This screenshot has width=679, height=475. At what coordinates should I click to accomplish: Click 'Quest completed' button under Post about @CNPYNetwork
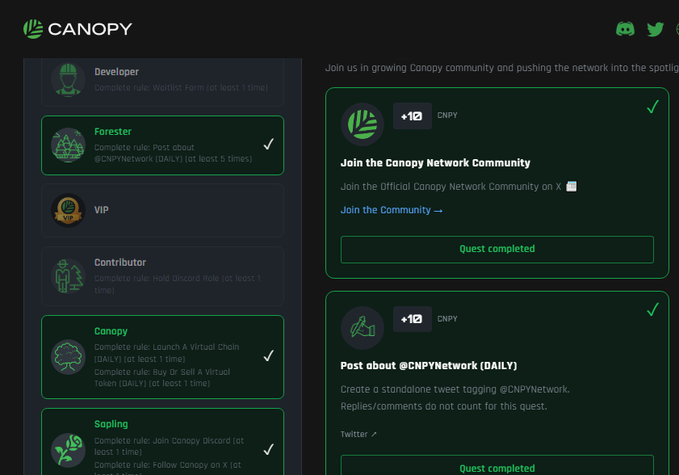(497, 465)
